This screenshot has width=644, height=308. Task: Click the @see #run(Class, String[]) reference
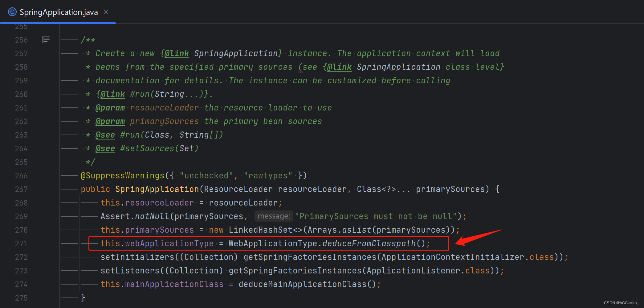pos(159,135)
